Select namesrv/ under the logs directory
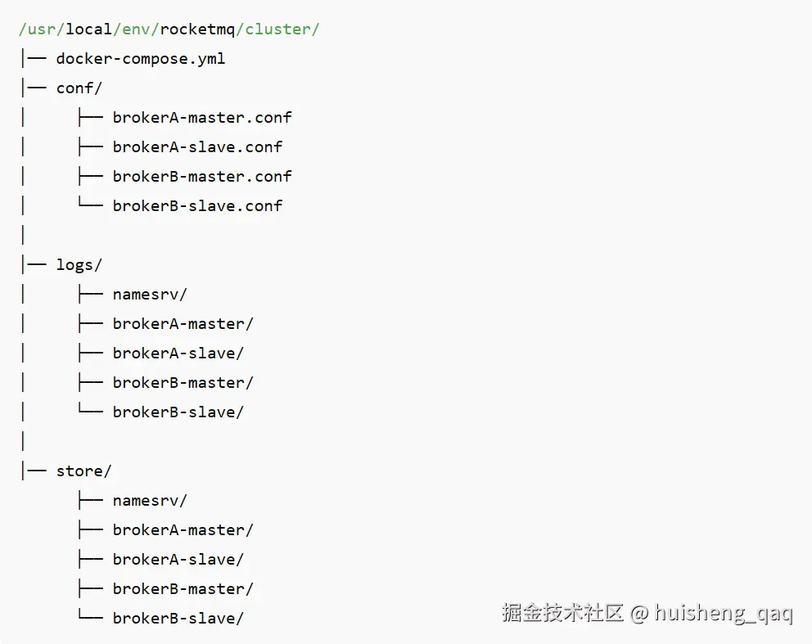This screenshot has height=644, width=812. pyautogui.click(x=150, y=295)
